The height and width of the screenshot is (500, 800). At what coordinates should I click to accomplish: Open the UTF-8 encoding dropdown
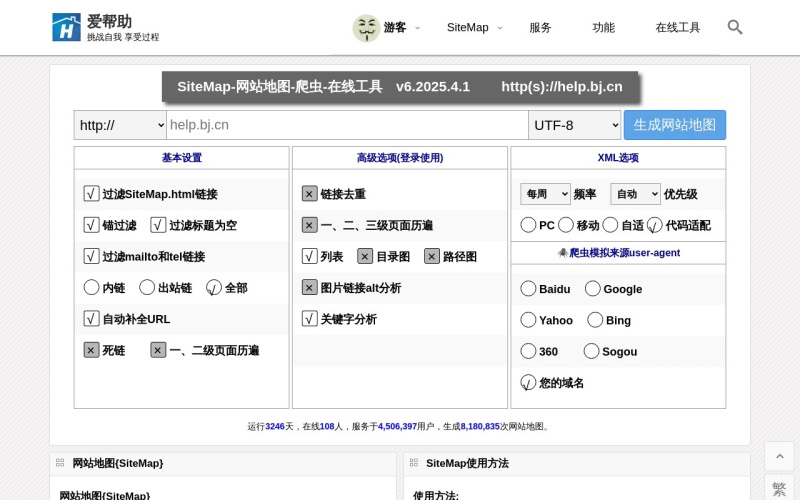click(x=574, y=125)
